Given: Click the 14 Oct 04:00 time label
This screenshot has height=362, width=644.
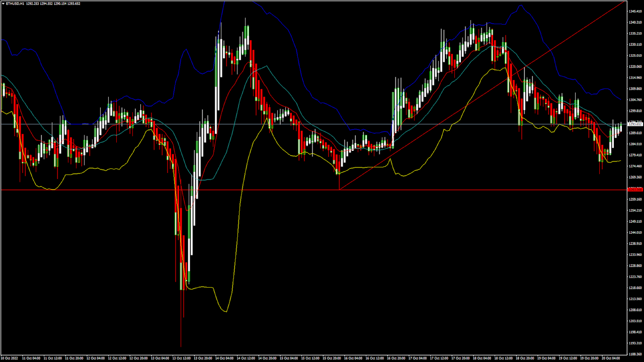Looking at the screenshot, I should [x=225, y=358].
